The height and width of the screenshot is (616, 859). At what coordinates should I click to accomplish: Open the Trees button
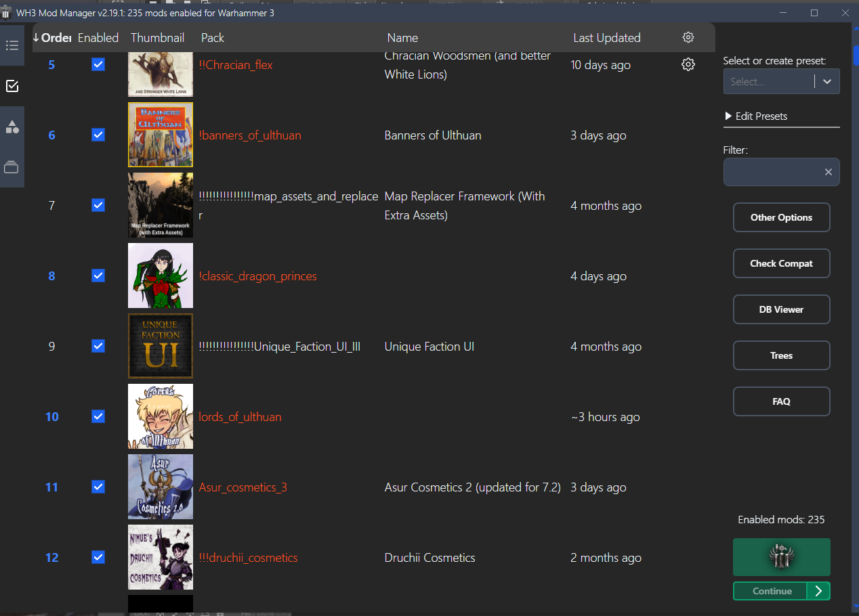coord(781,355)
